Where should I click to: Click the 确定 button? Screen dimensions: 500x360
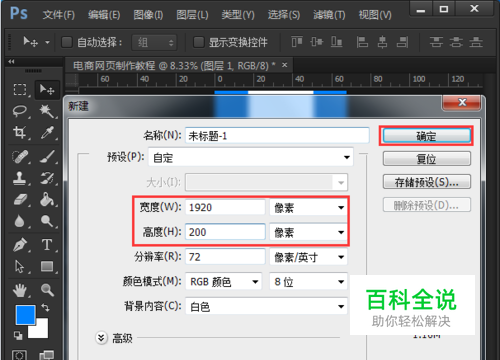pos(427,136)
